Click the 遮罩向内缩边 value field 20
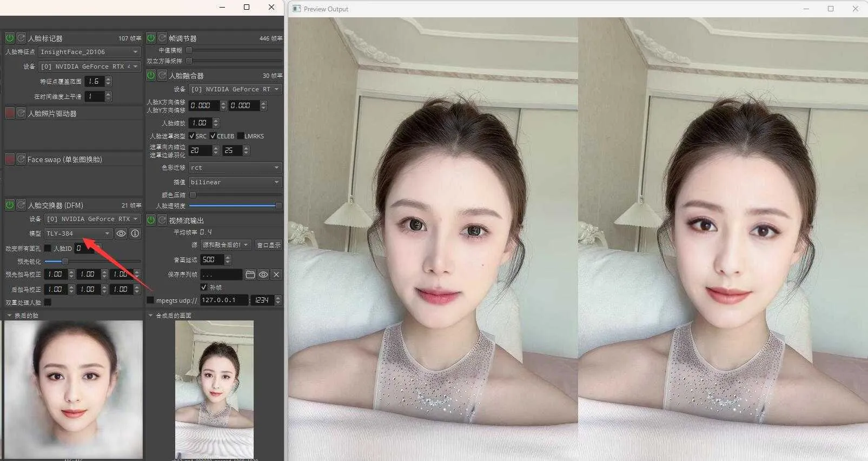Image resolution: width=868 pixels, height=461 pixels. click(x=201, y=150)
